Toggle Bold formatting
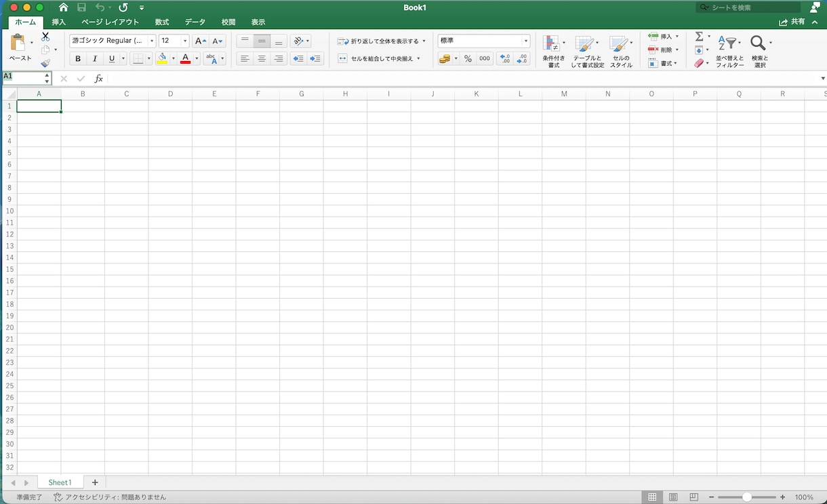Screen dimensions: 827x504 (78, 59)
